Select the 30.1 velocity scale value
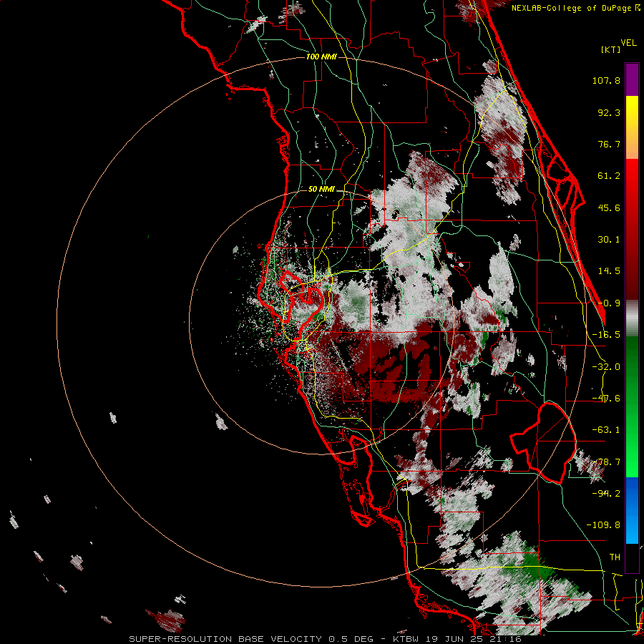Viewport: 644px width, 644px height. pos(609,240)
